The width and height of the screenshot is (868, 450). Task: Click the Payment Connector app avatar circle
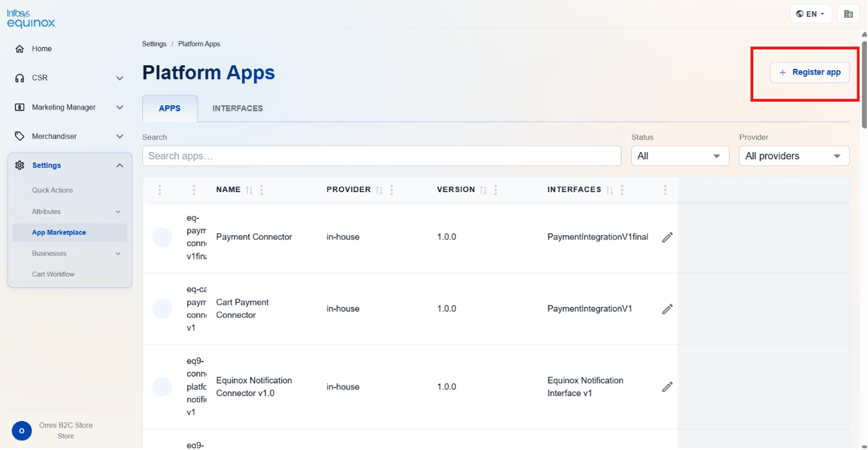point(162,237)
